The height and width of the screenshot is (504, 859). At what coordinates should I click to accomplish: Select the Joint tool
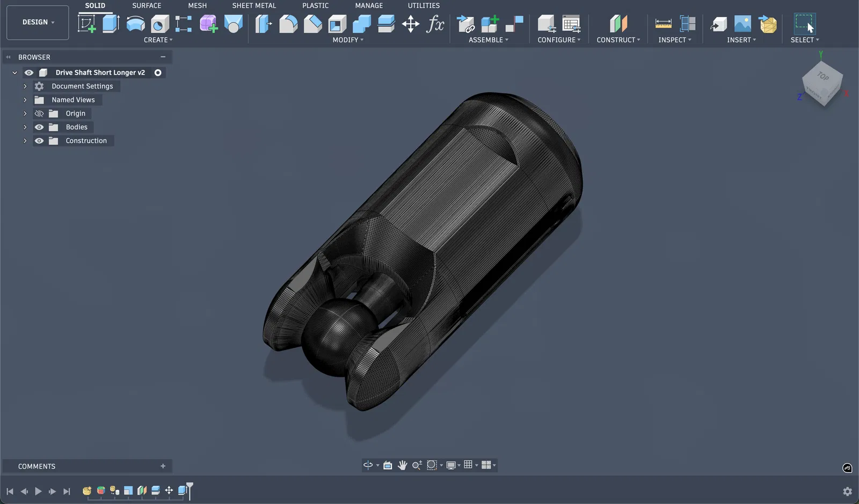point(514,24)
